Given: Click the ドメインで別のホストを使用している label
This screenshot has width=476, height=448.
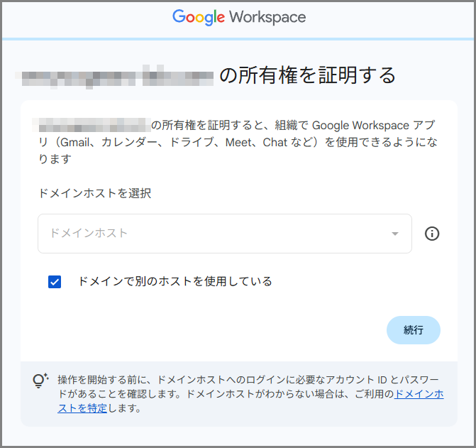Looking at the screenshot, I should [x=175, y=281].
